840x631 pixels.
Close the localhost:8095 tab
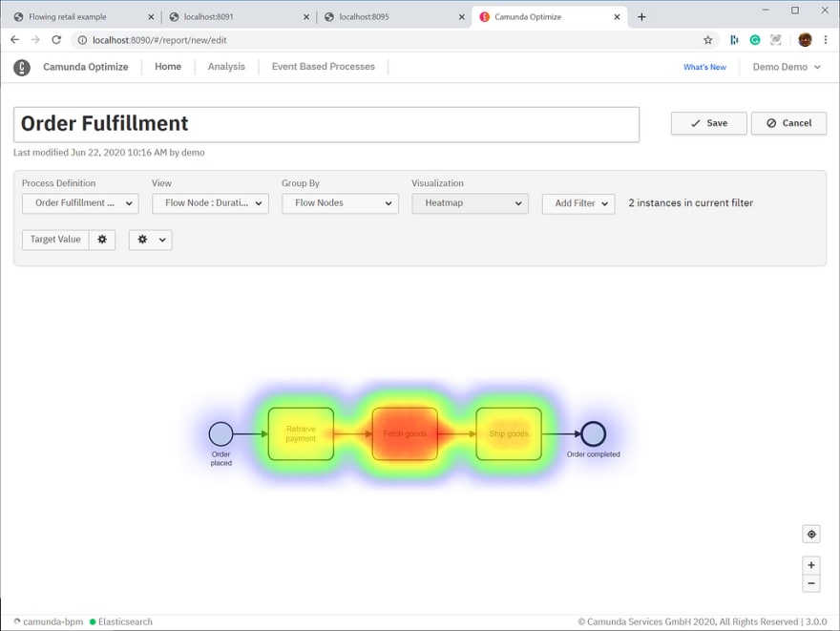(462, 17)
